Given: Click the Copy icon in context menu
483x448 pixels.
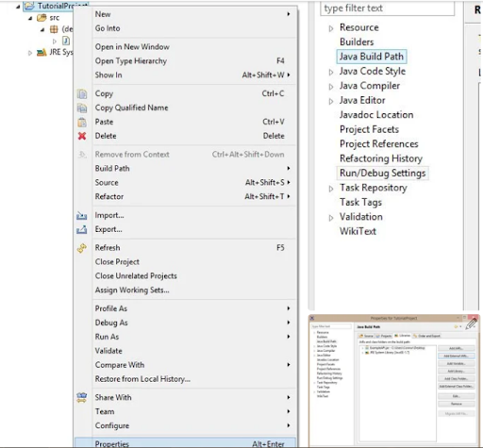Looking at the screenshot, I should [82, 94].
